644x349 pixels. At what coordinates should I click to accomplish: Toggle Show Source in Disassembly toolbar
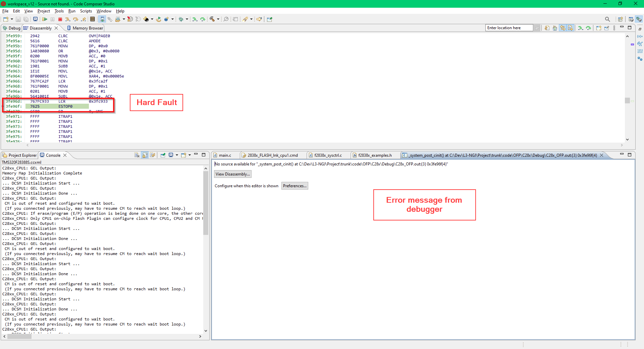point(570,28)
